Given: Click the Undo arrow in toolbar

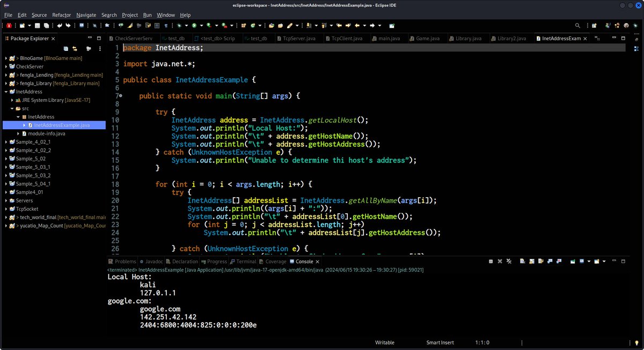Looking at the screenshot, I should coord(59,25).
